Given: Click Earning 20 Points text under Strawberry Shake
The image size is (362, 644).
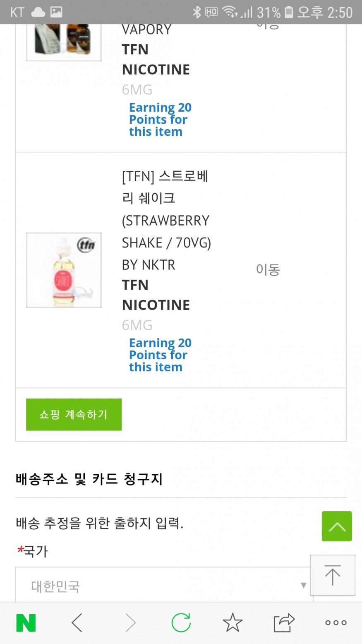Looking at the screenshot, I should 160,355.
